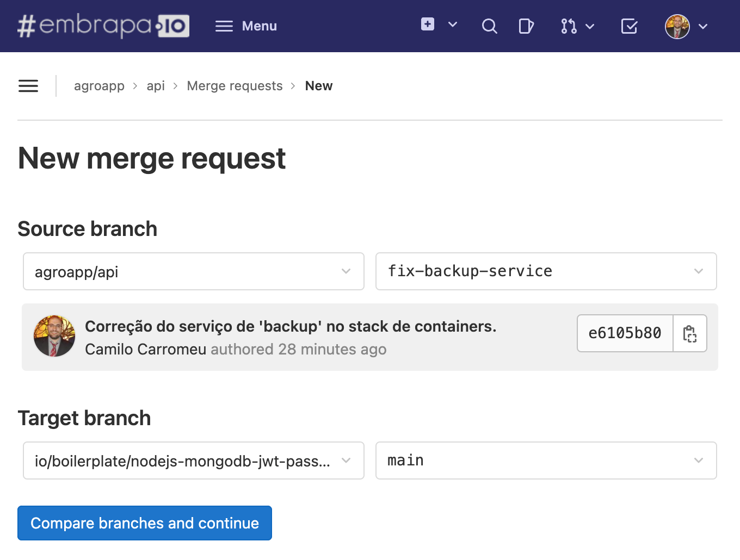
Task: Open the to-do list checkmark icon
Action: point(629,26)
